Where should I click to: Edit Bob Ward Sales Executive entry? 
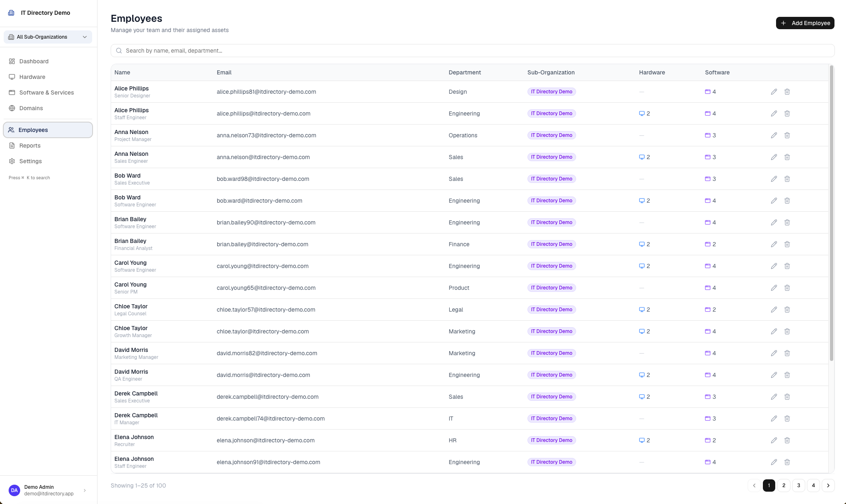coord(774,179)
